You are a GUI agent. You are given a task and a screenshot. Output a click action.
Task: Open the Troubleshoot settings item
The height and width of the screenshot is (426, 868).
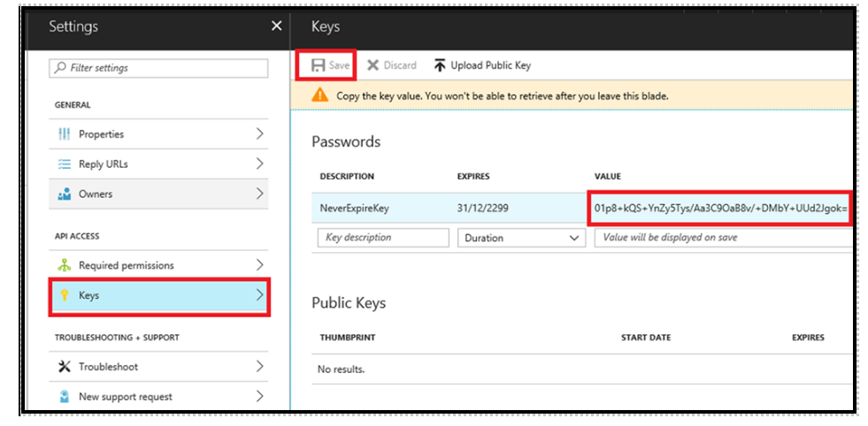click(158, 367)
